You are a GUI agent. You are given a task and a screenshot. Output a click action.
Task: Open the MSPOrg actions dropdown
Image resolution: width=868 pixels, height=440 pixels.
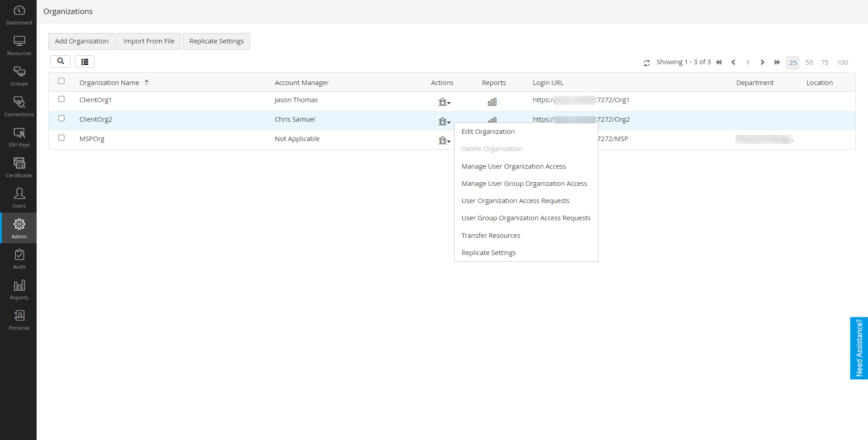pyautogui.click(x=444, y=141)
